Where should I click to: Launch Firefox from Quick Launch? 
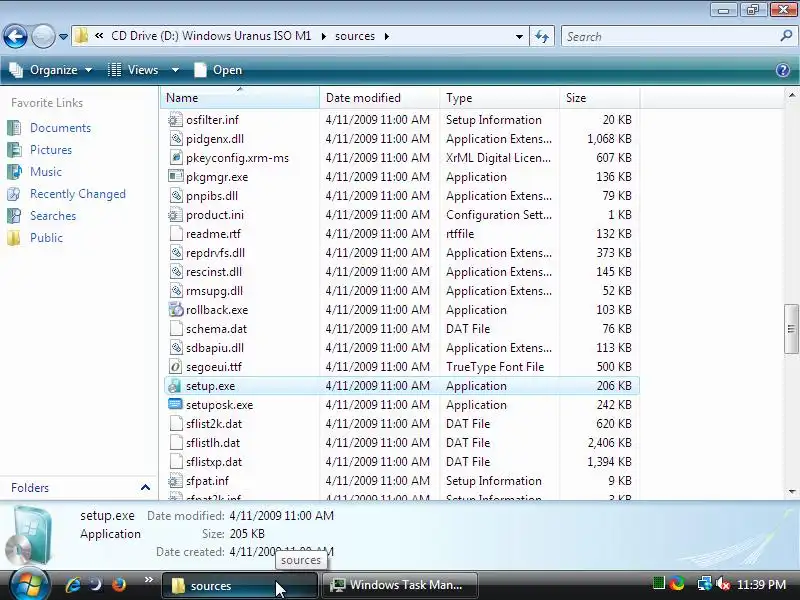(118, 584)
